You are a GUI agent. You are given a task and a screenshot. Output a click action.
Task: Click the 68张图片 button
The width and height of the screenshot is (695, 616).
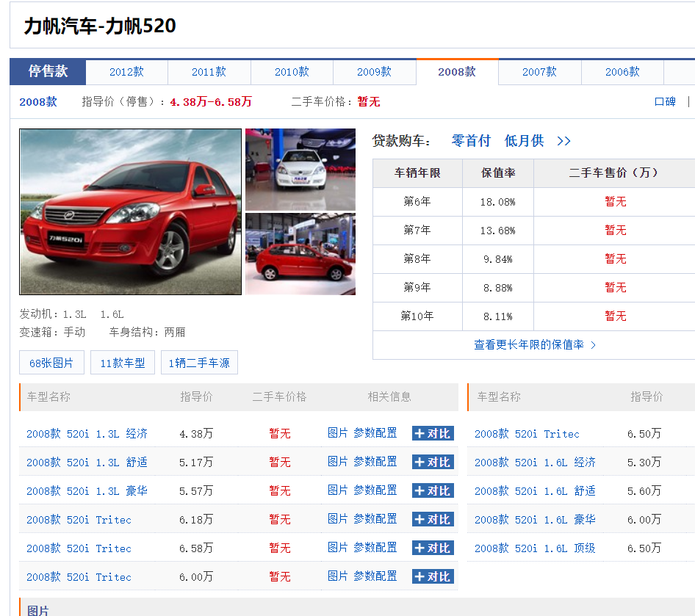pyautogui.click(x=51, y=363)
